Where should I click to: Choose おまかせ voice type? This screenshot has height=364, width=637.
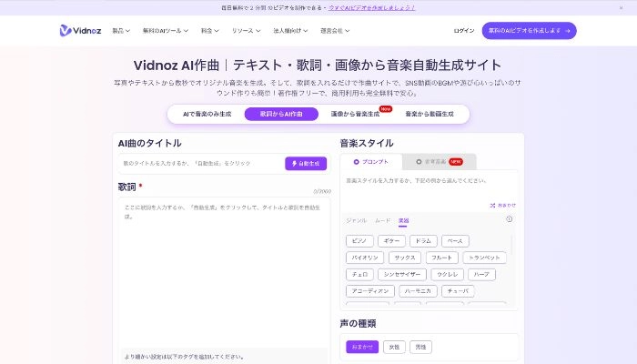(x=362, y=347)
